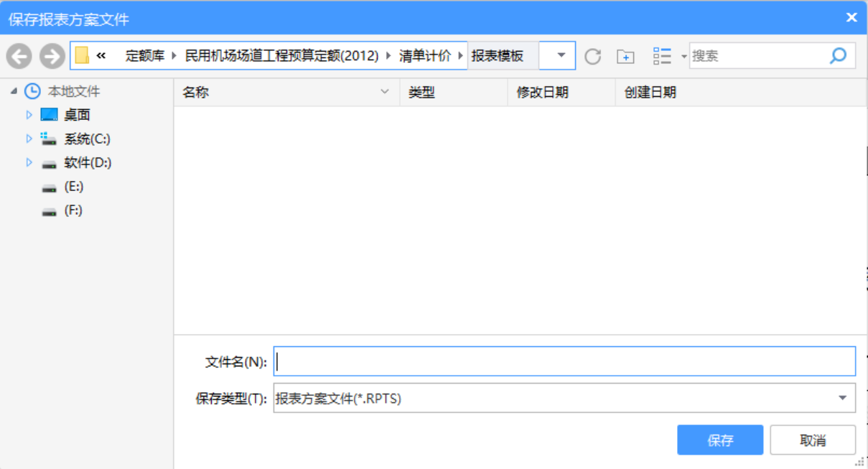
Task: Expand the 软件(D:) drive node
Action: pos(29,163)
